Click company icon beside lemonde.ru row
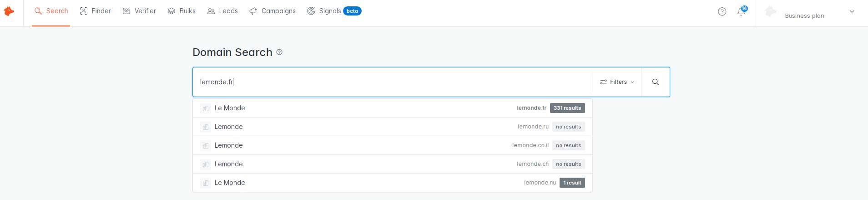Screen dimensions: 868x200 [x=206, y=127]
